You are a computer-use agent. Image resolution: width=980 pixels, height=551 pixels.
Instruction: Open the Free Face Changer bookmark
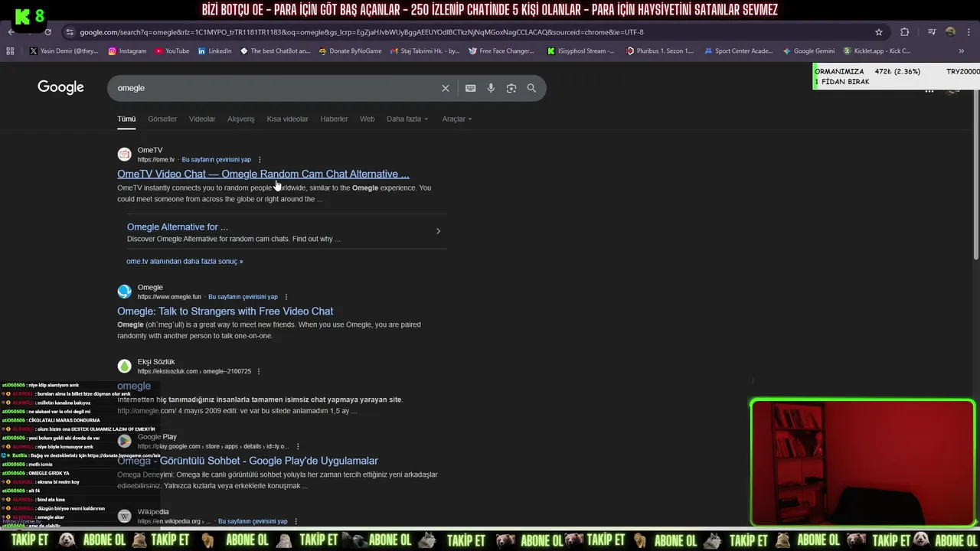[501, 51]
